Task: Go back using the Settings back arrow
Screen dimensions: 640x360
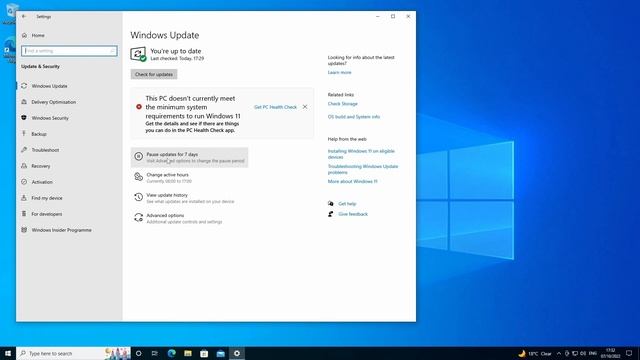Action: (x=24, y=16)
